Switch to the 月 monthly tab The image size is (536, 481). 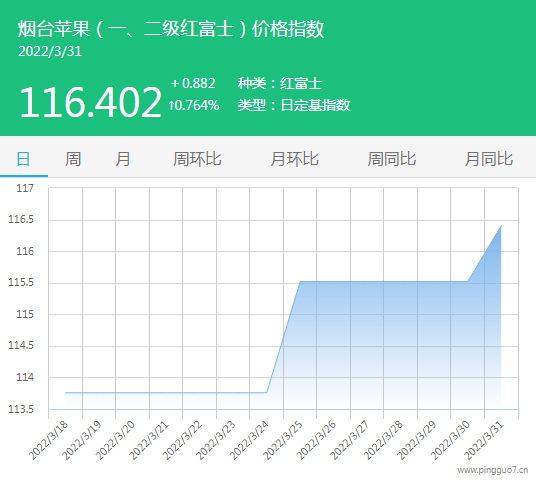pyautogui.click(x=123, y=159)
